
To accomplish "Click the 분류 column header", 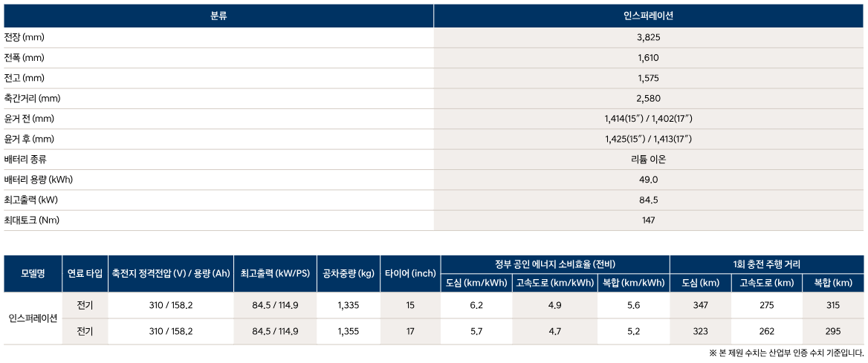I will (218, 16).
